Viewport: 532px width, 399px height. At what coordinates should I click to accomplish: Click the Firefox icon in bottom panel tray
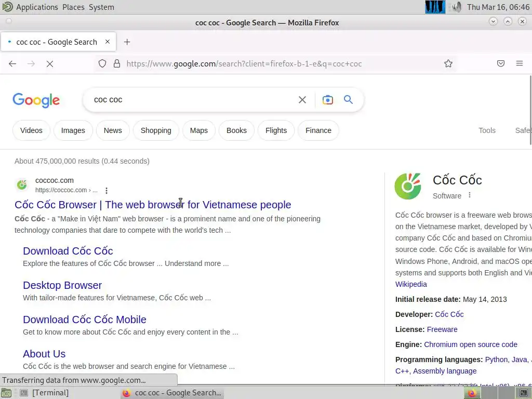(472, 393)
